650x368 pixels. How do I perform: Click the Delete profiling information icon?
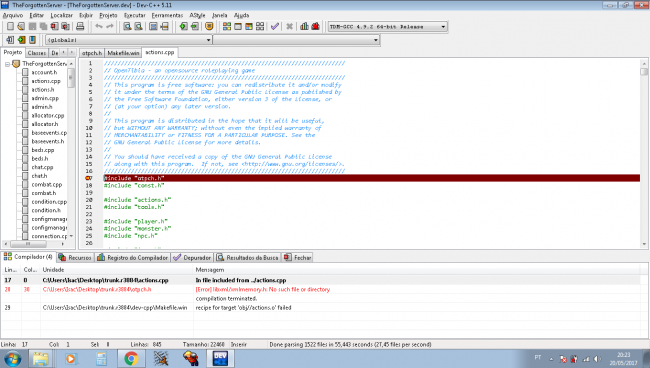coord(315,26)
